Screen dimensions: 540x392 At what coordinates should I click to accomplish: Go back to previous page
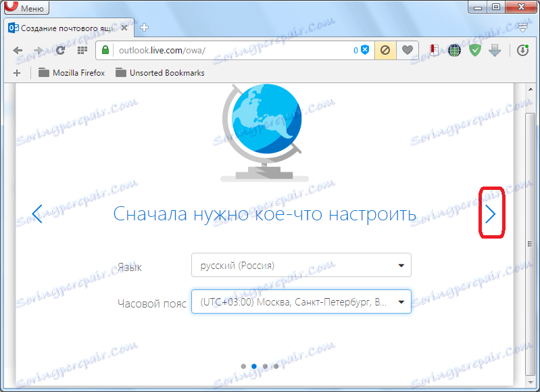[x=18, y=51]
